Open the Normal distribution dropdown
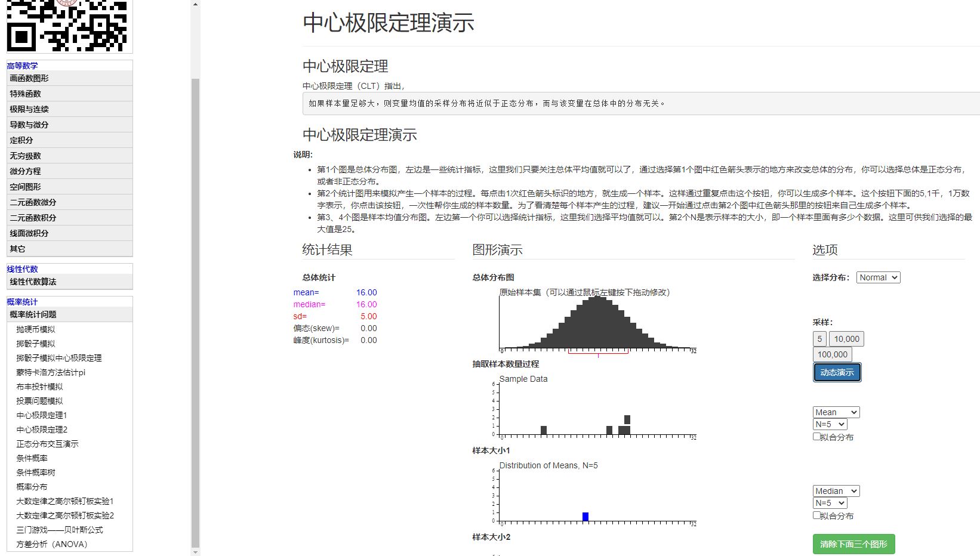This screenshot has height=556, width=980. (x=878, y=277)
